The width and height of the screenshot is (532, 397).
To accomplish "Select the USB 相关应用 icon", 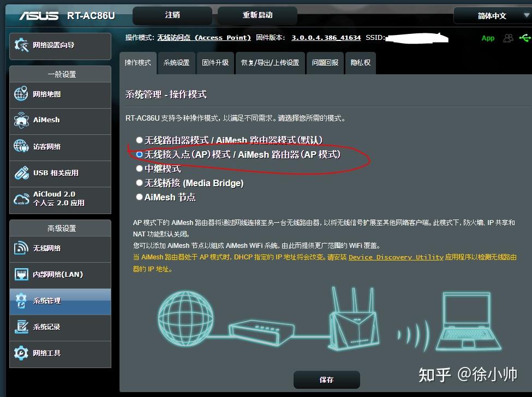I will 21,173.
